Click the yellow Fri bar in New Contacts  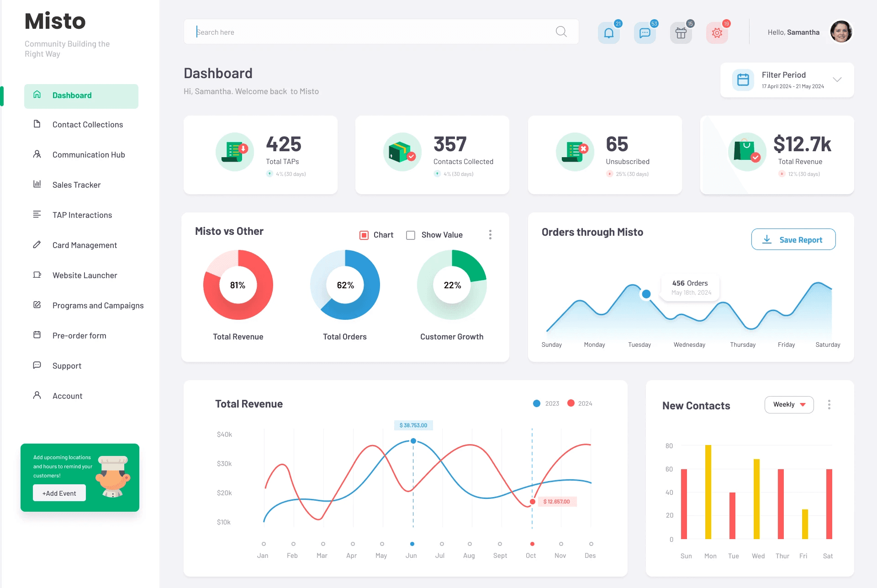(805, 524)
